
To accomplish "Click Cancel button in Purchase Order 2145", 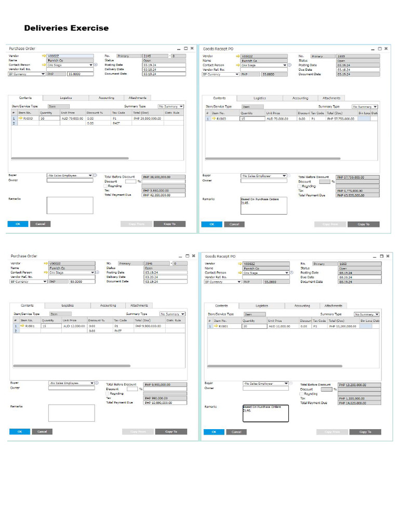I will point(41,224).
